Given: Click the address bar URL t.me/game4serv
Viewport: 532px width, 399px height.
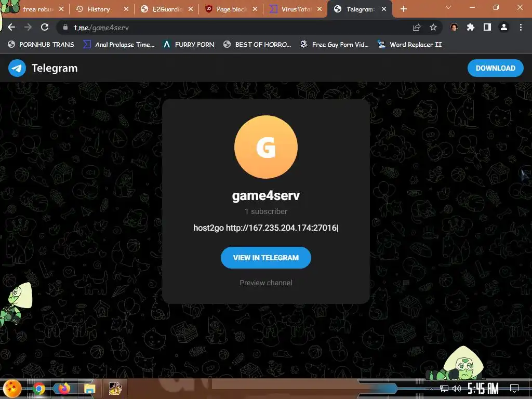Looking at the screenshot, I should [101, 28].
